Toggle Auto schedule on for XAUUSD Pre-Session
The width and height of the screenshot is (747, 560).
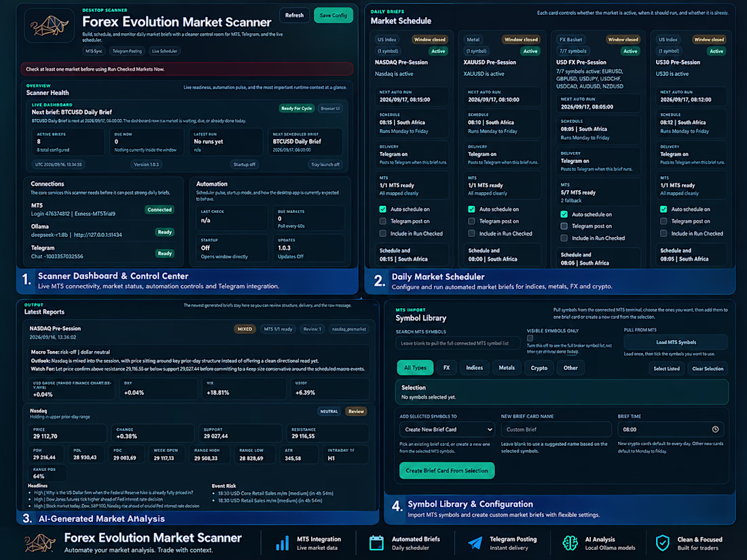coord(471,209)
